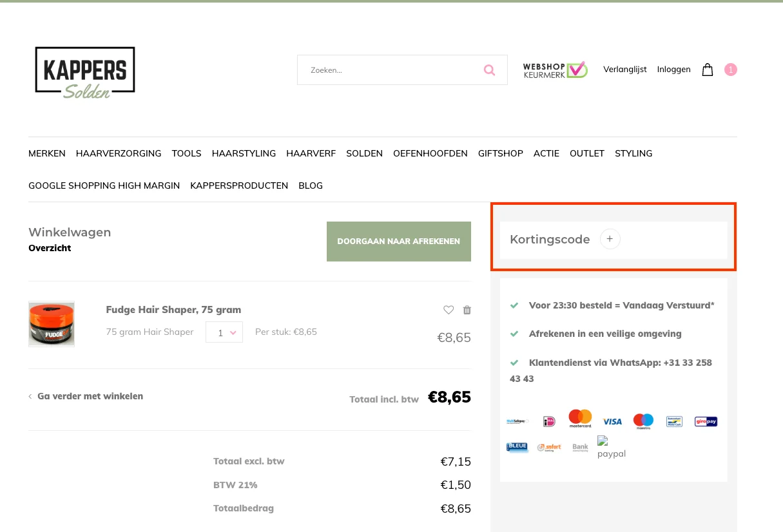783x532 pixels.
Task: Click the Kortingscode heading text
Action: pos(550,240)
